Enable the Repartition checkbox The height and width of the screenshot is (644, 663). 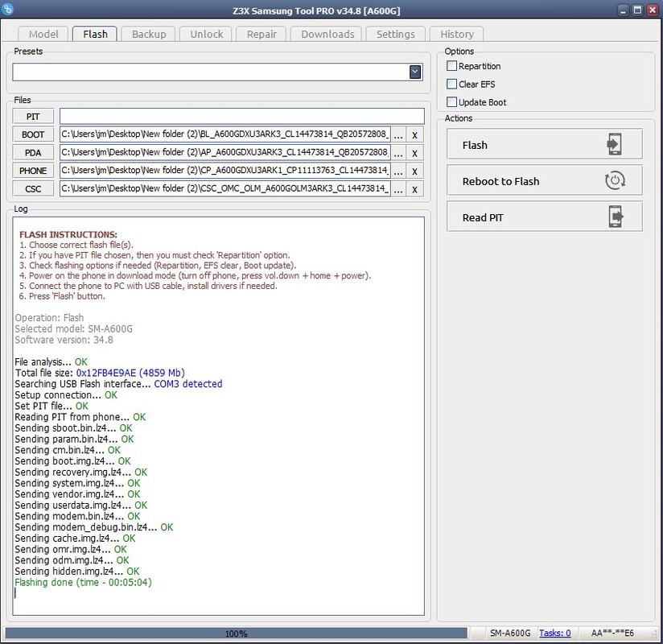(451, 66)
